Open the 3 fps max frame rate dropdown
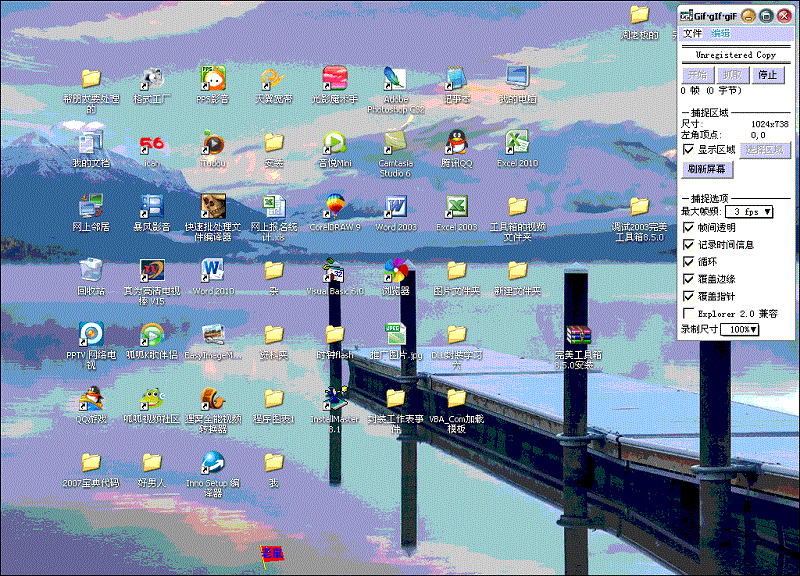Screen dimensions: 800x576 (751, 212)
